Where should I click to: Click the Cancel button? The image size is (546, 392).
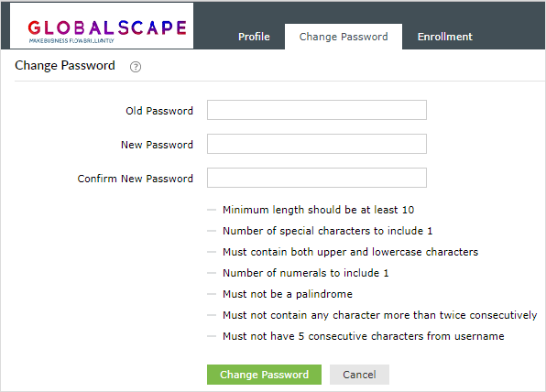coord(359,375)
